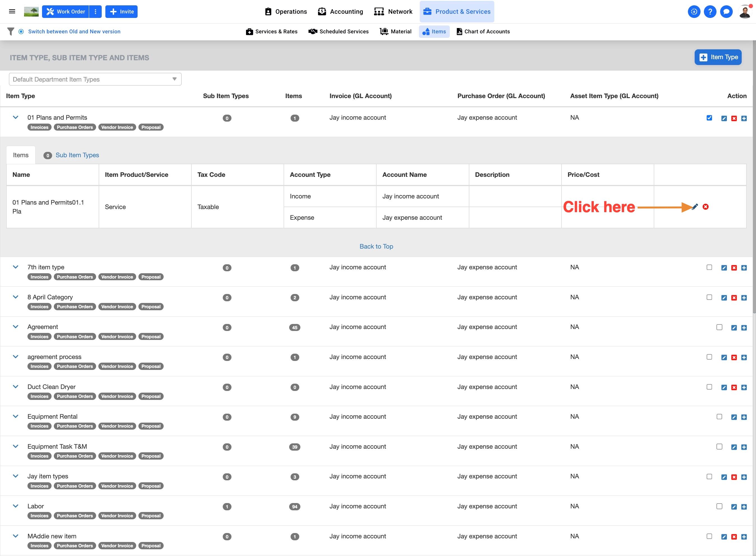Open the Chart of Accounts menu

[x=483, y=31]
